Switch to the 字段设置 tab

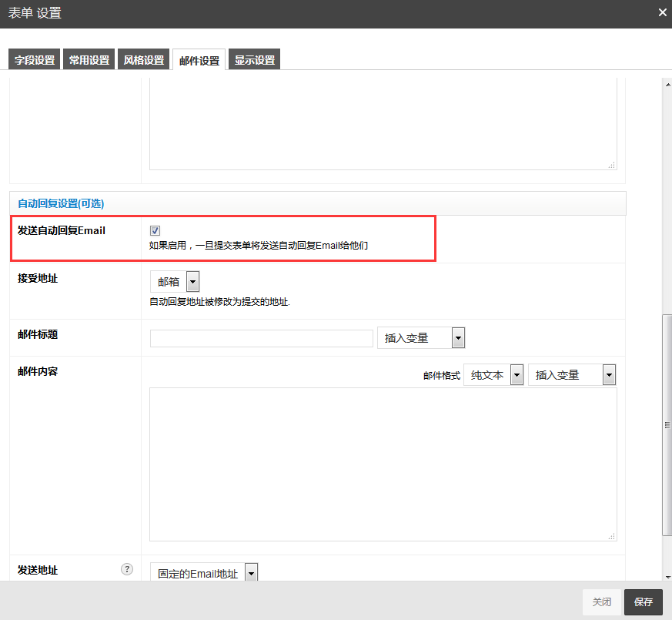35,59
